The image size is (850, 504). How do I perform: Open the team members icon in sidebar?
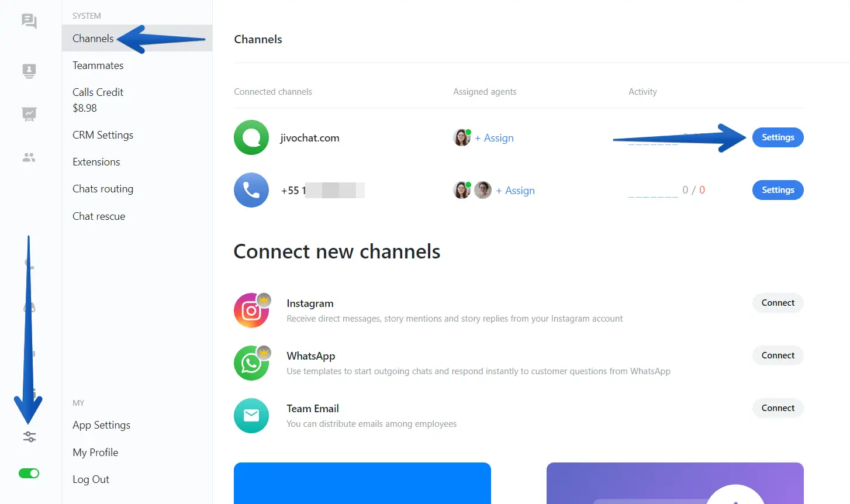click(x=29, y=157)
